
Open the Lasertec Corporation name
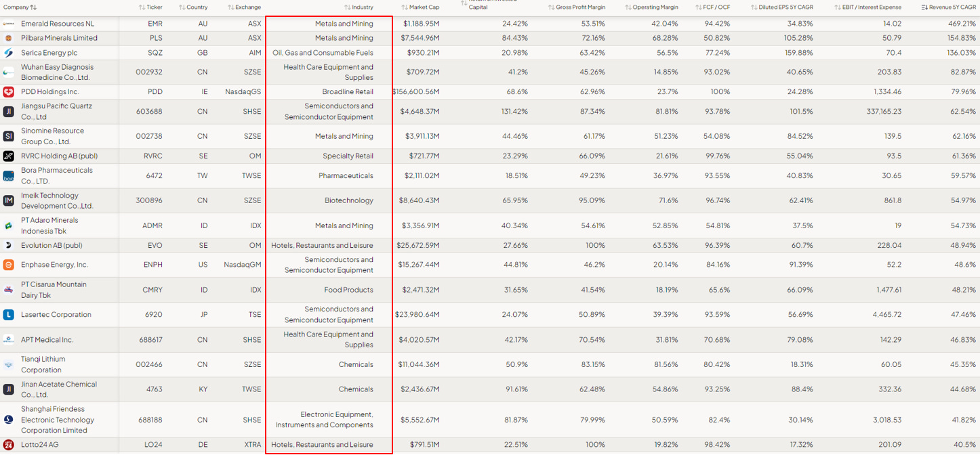pos(56,315)
